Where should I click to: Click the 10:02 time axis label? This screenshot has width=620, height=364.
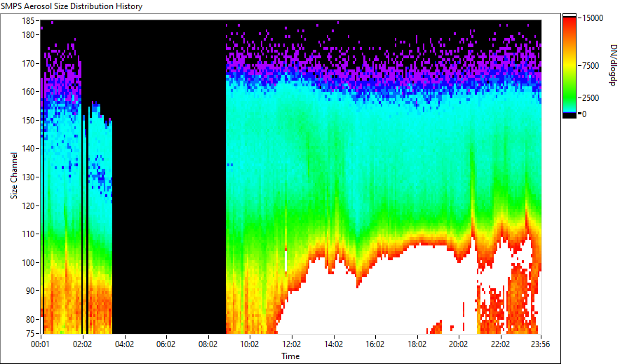click(250, 344)
